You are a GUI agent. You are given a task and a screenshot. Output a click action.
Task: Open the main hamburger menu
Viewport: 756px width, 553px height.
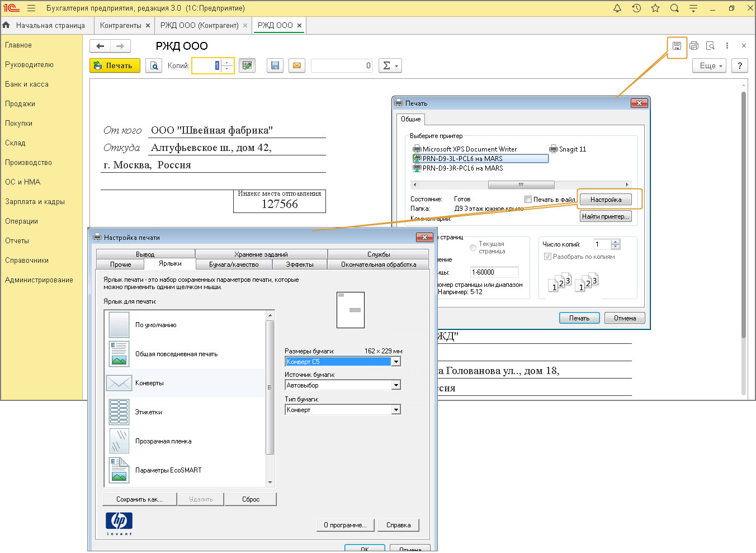[31, 8]
